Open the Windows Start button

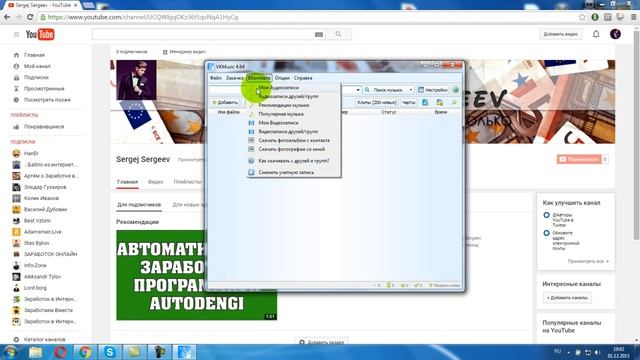[10, 352]
